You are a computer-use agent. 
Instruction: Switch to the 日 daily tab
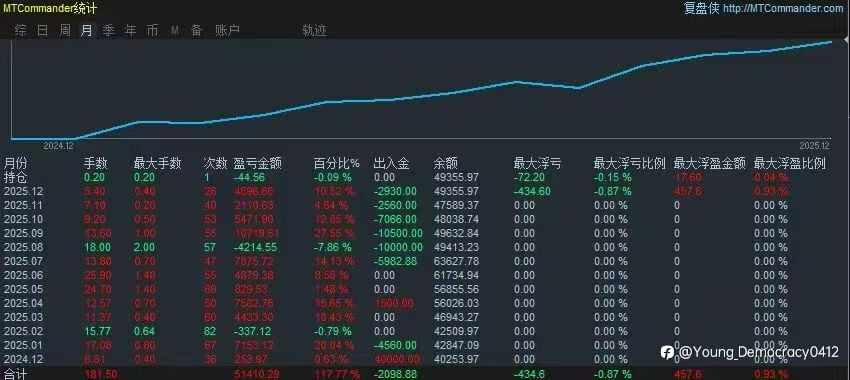(x=42, y=31)
